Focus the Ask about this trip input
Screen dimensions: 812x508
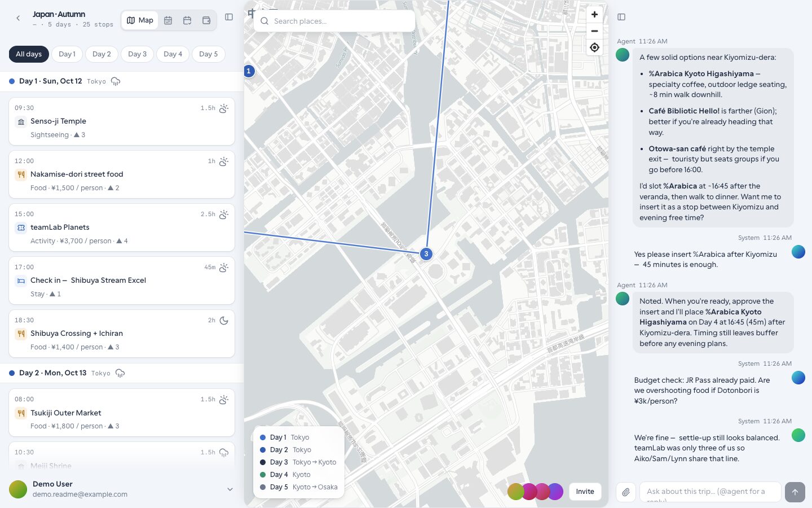point(710,492)
